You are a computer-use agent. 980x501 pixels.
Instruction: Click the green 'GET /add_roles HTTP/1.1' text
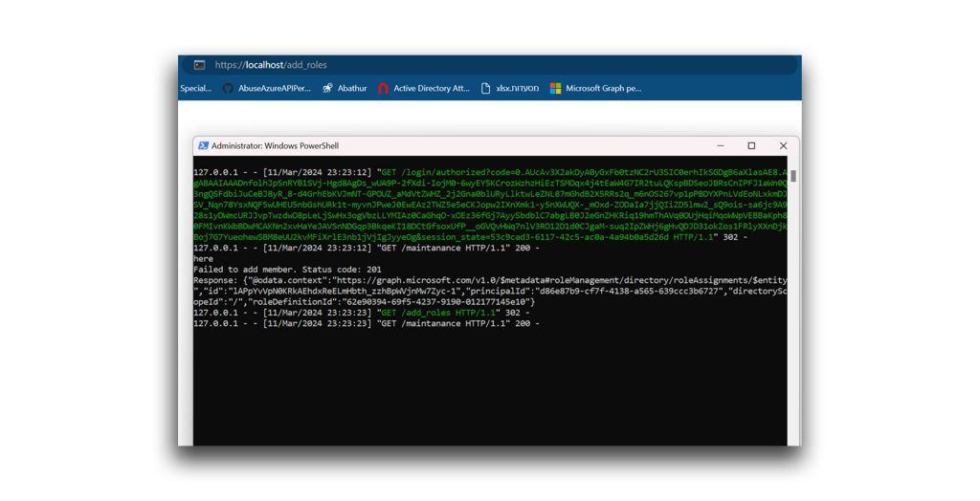438,313
